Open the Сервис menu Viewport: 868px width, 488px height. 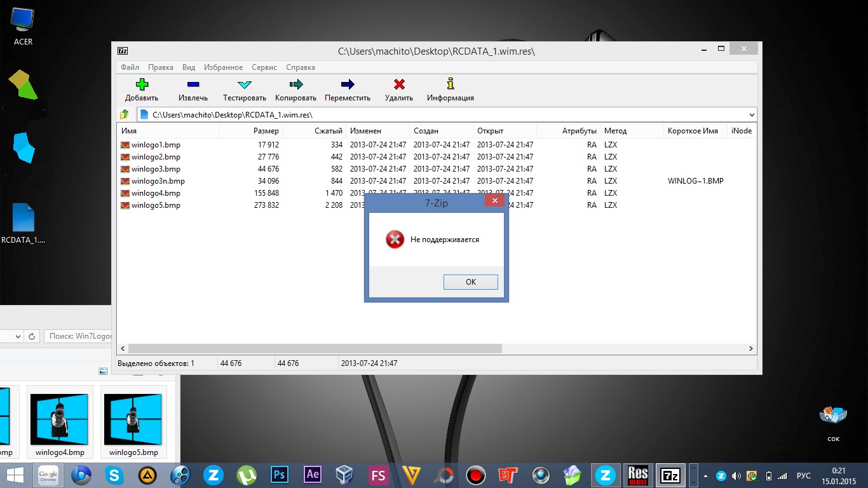pyautogui.click(x=264, y=67)
